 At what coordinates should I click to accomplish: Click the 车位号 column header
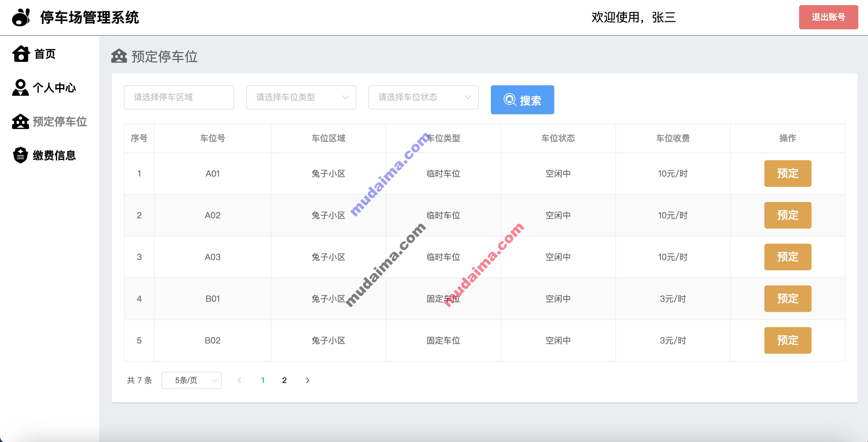click(213, 138)
